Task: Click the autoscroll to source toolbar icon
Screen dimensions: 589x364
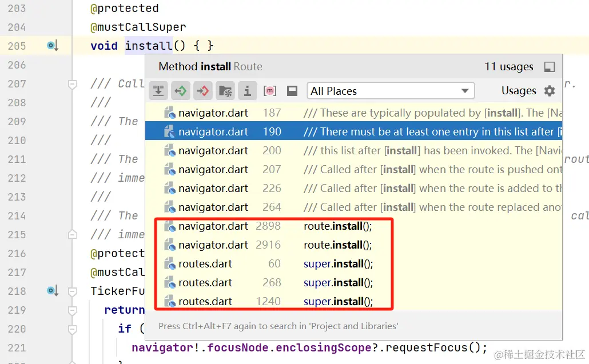Action: click(158, 91)
